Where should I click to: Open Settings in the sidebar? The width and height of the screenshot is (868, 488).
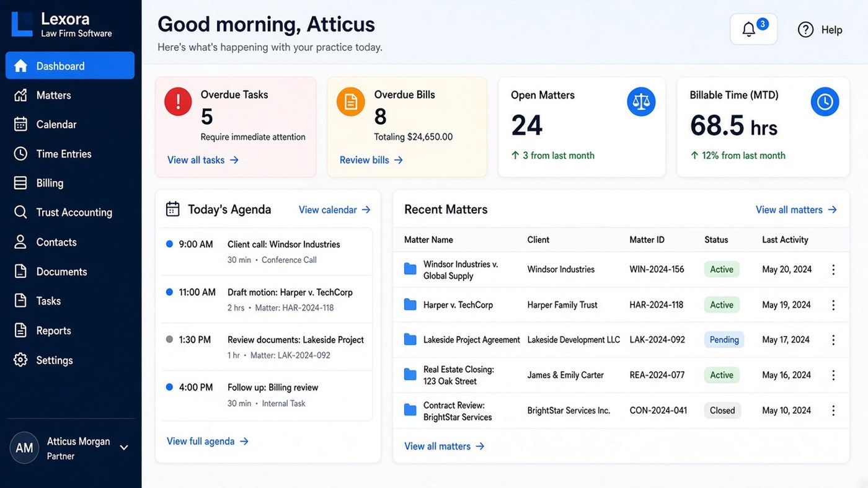[x=70, y=360]
